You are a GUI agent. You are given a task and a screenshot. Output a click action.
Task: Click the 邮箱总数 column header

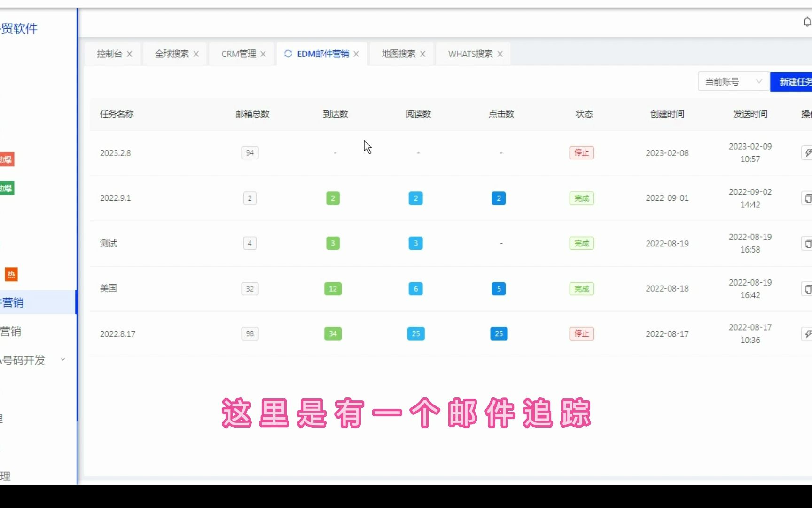coord(252,114)
